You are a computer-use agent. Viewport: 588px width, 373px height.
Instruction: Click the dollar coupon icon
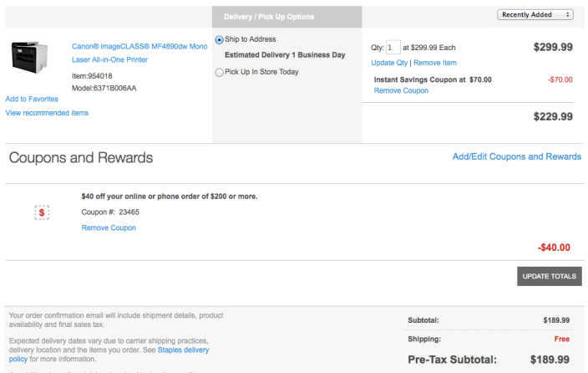42,212
